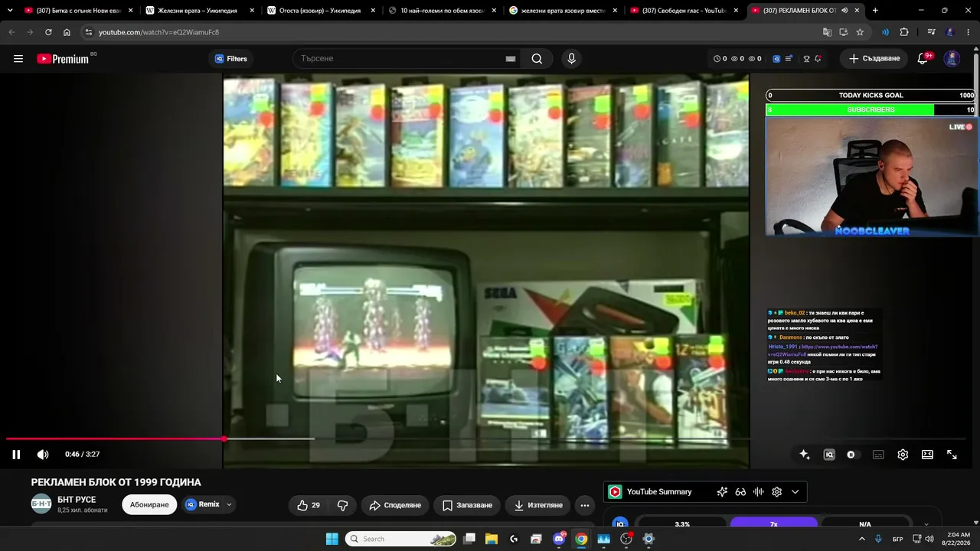This screenshot has width=980, height=551.
Task: Go to the browser home page
Action: tap(67, 32)
